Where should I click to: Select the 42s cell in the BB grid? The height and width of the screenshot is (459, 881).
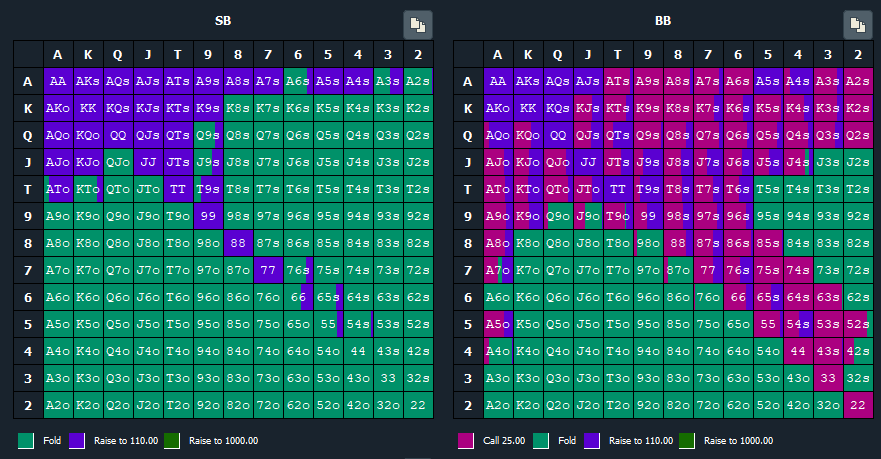[x=858, y=351]
